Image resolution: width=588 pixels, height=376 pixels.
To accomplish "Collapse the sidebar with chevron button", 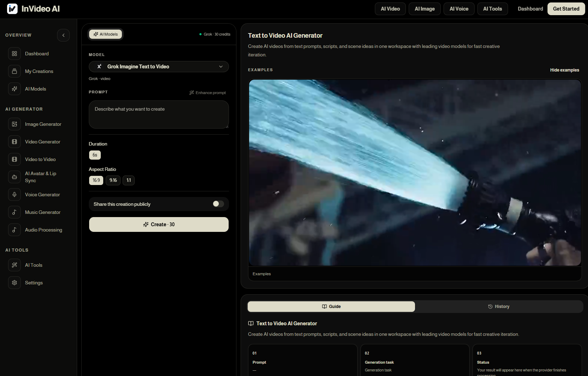I will click(63, 35).
